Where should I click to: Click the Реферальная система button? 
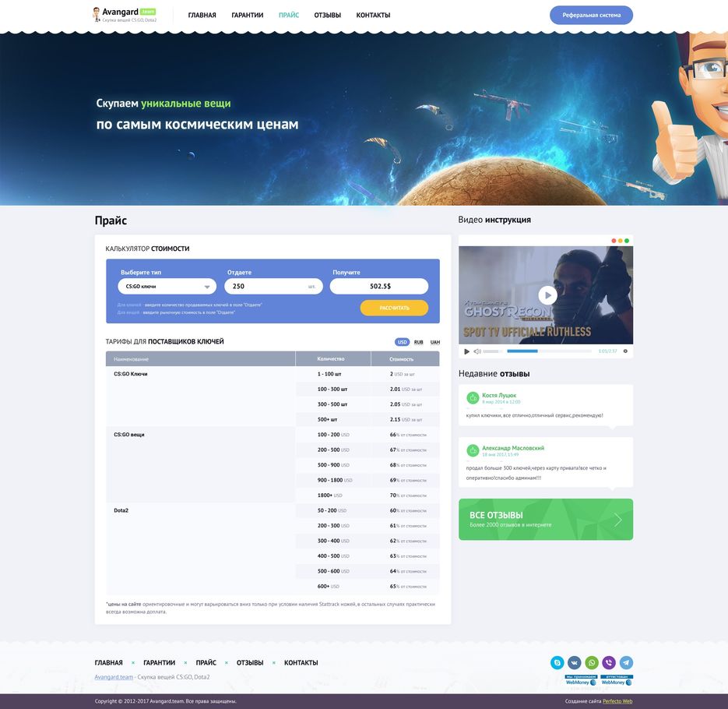(x=591, y=15)
